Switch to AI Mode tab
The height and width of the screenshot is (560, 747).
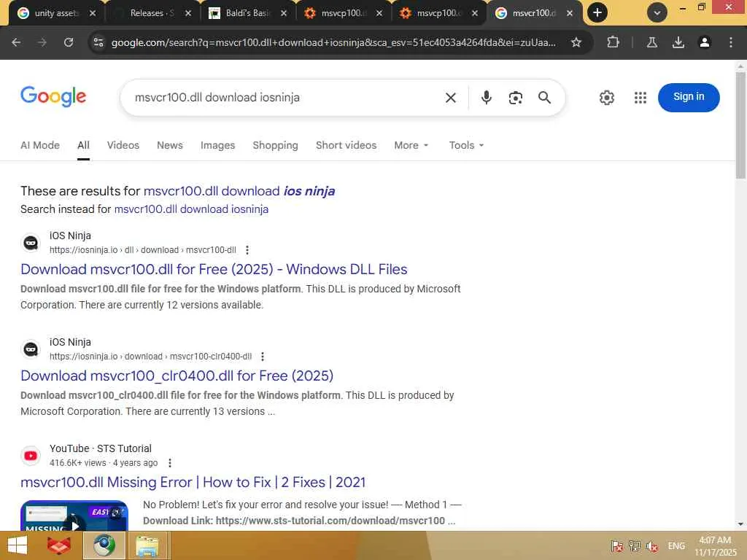(x=40, y=145)
